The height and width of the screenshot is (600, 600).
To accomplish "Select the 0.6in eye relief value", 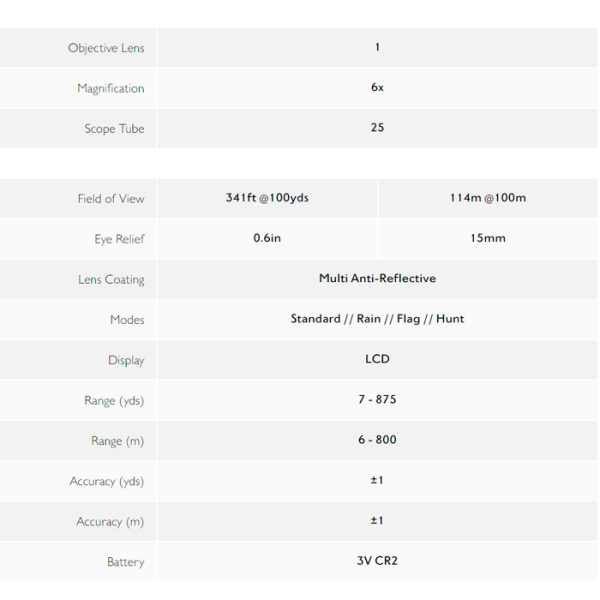I will [267, 238].
